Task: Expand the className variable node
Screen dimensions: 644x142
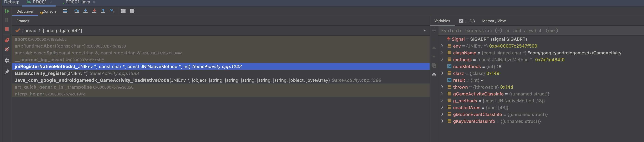Action: (x=442, y=53)
